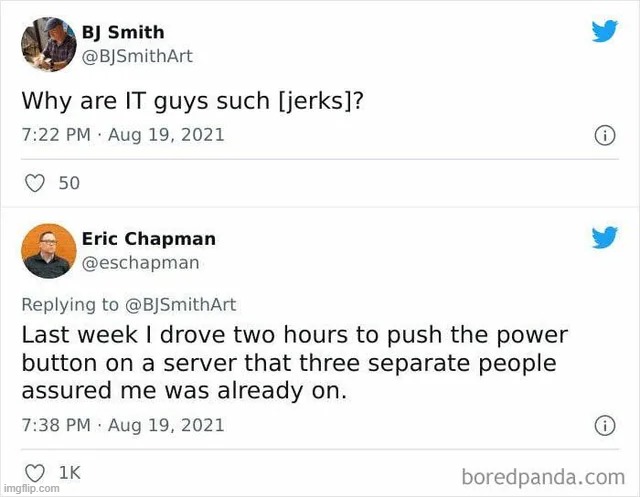
Task: Like Eric Chapman's reply with the heart icon
Action: coord(35,473)
